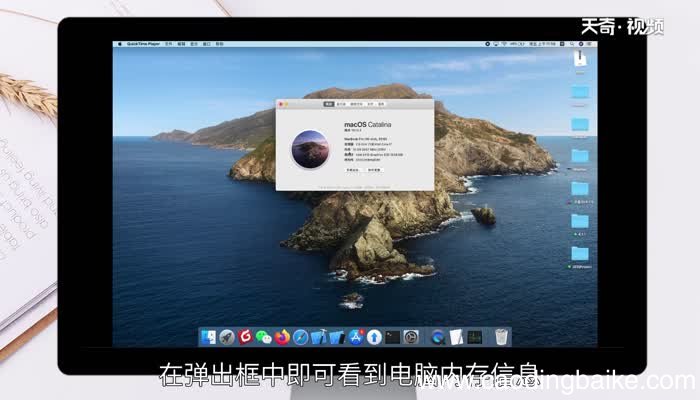Open the Apple menu
Viewport: 700px width, 400px height.
tap(120, 44)
